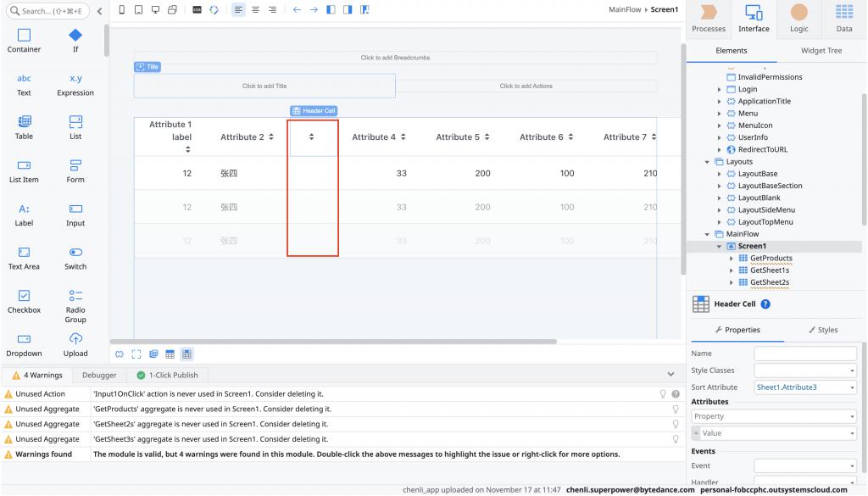
Task: Open the Debugger tab
Action: click(99, 375)
